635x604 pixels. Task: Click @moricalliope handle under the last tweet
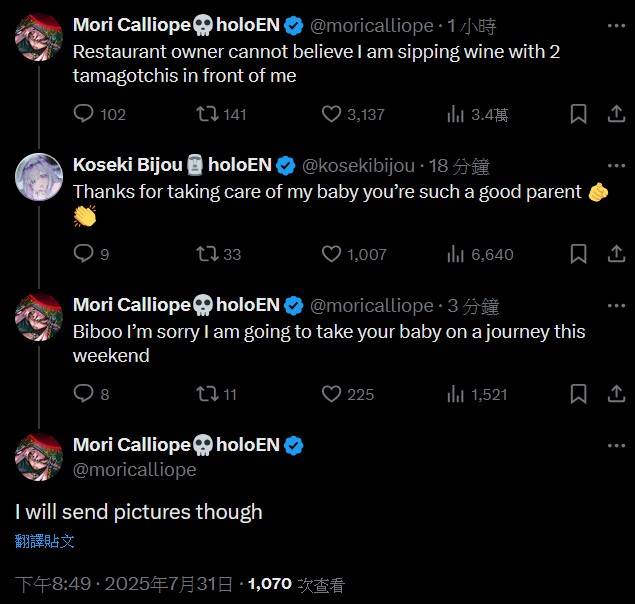coord(134,469)
